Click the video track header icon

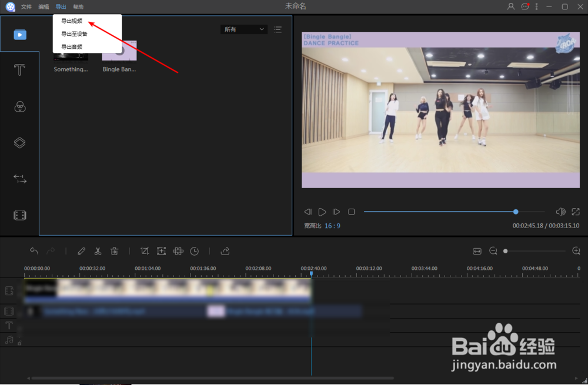pyautogui.click(x=9, y=290)
